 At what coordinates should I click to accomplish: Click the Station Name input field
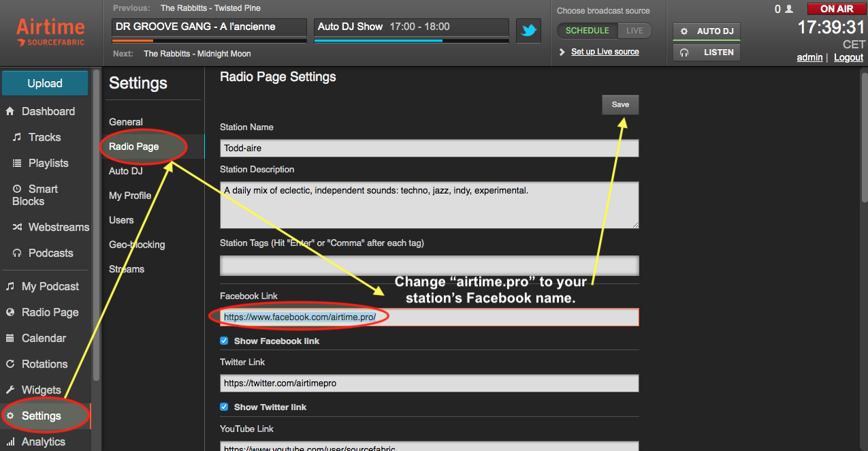tap(430, 148)
